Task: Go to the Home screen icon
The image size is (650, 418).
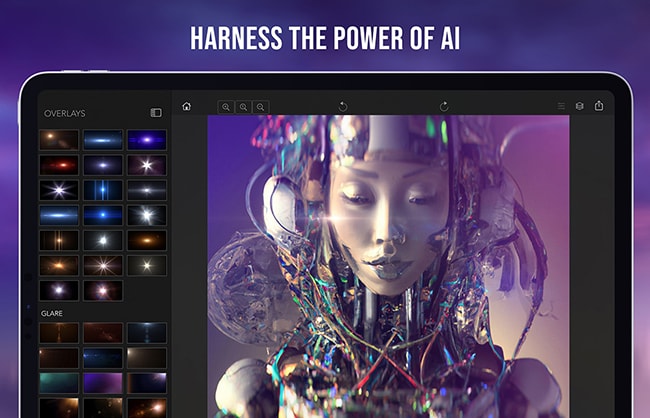Action: (x=187, y=106)
